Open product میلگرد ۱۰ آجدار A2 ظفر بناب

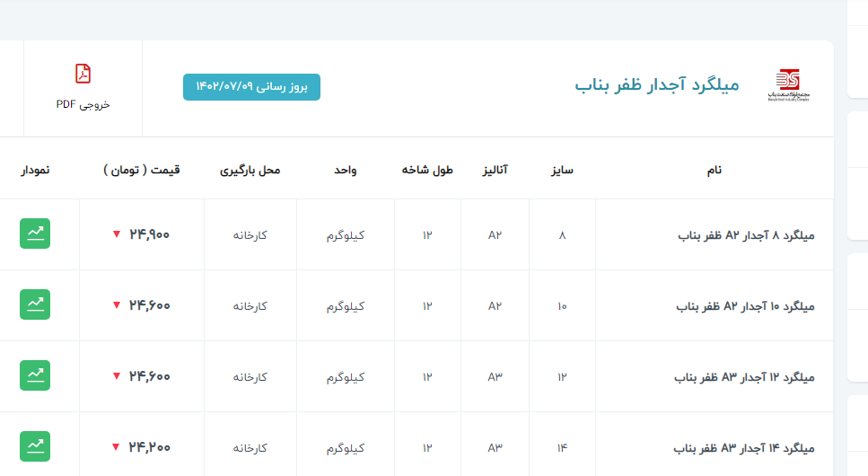coord(745,306)
